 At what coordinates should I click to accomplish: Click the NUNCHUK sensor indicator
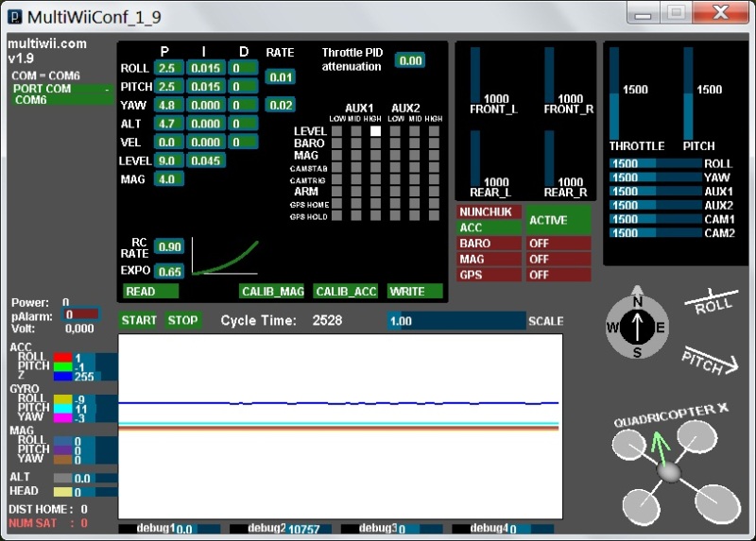pos(489,212)
